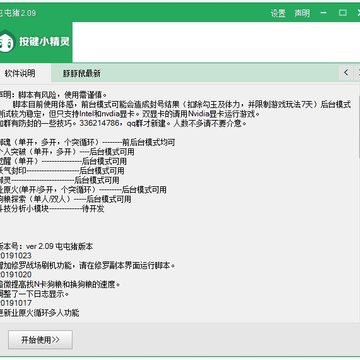Open the 设置 settings menu
Image resolution: width=360 pixels, height=360 pixels.
point(278,13)
